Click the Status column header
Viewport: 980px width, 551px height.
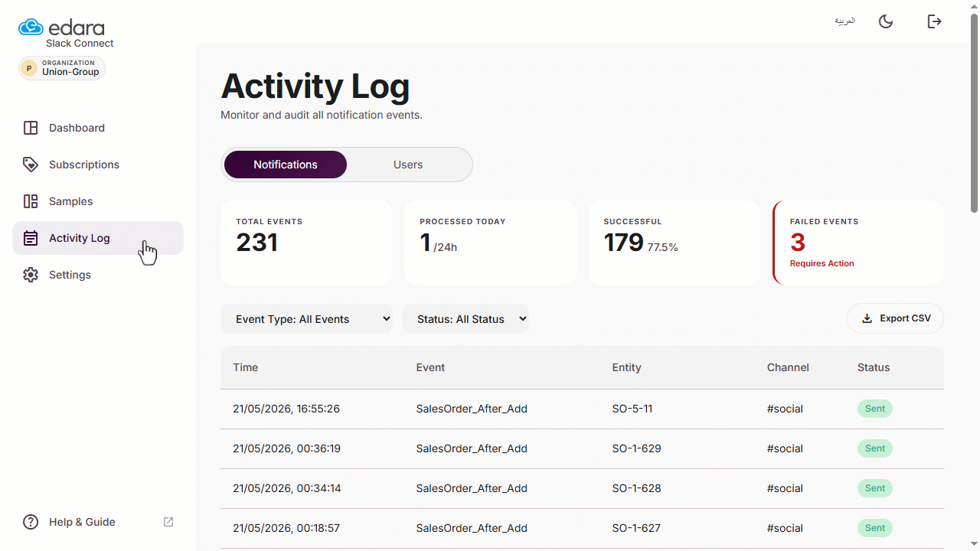(x=874, y=367)
